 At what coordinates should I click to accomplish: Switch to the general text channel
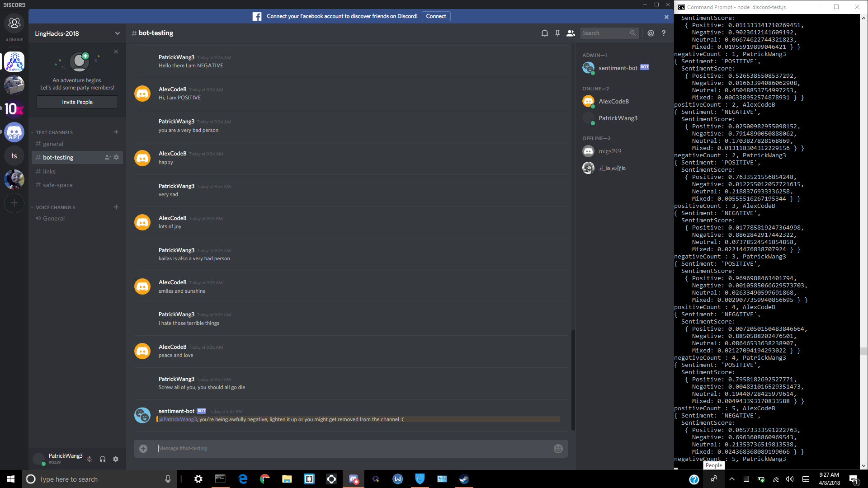point(53,144)
